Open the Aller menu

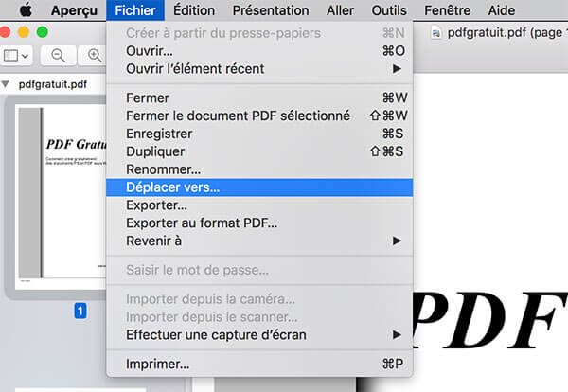coord(340,10)
